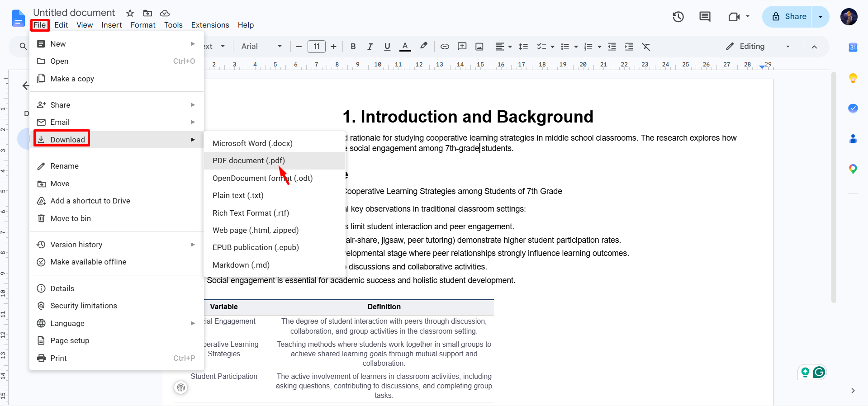The image size is (868, 406).
Task: Open the Editing mode dropdown
Action: pyautogui.click(x=758, y=47)
